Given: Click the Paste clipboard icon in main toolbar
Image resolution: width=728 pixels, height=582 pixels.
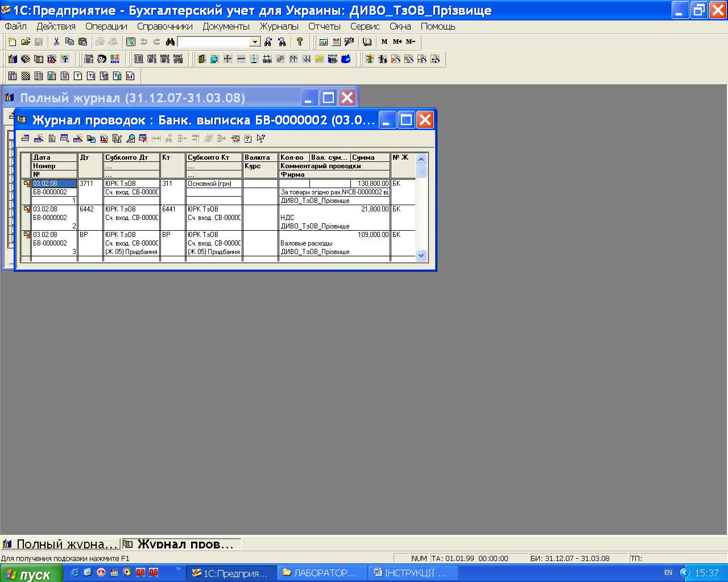Looking at the screenshot, I should click(x=82, y=41).
